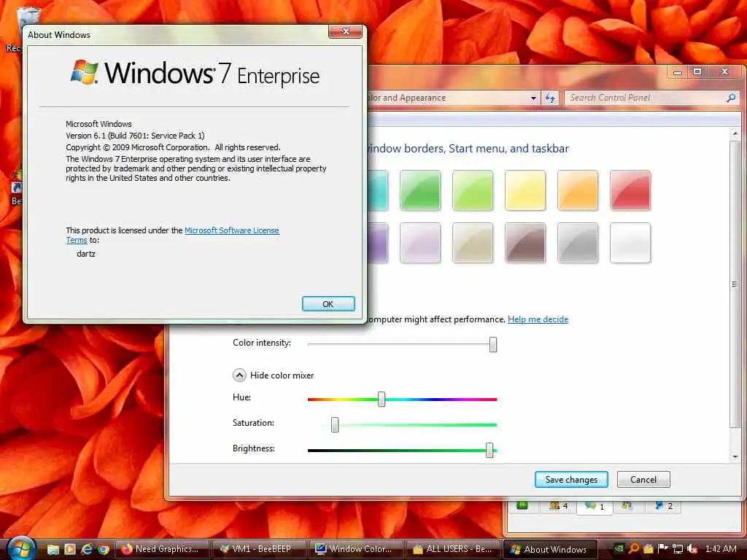Open the Terms link
The image size is (747, 560).
click(76, 240)
